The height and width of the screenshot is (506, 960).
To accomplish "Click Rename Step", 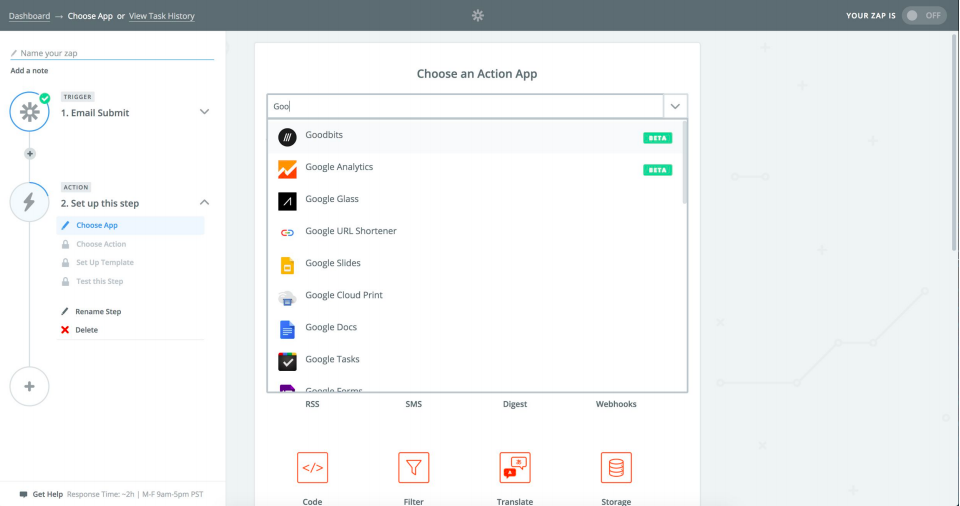I will [x=98, y=311].
